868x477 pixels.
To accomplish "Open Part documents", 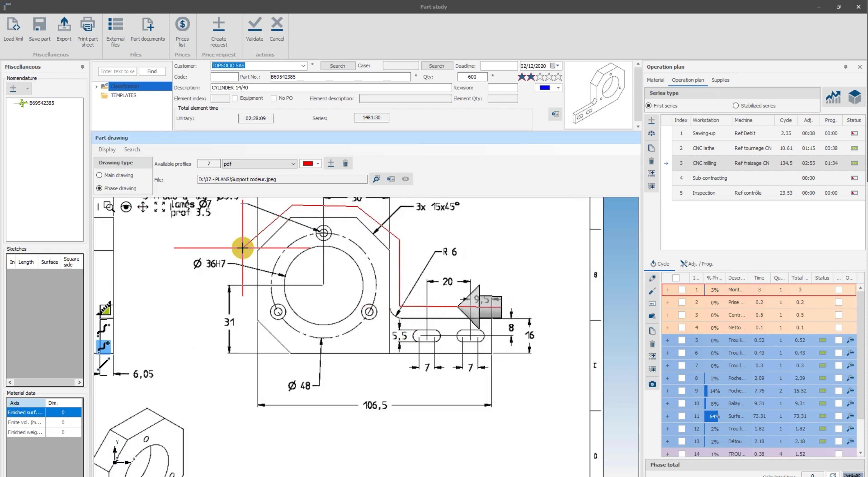I will point(148,24).
